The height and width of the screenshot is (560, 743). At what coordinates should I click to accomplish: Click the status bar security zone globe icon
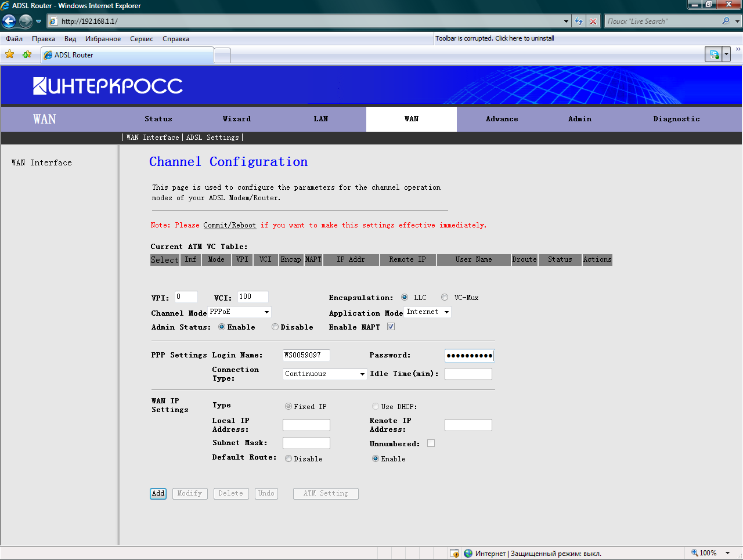468,553
